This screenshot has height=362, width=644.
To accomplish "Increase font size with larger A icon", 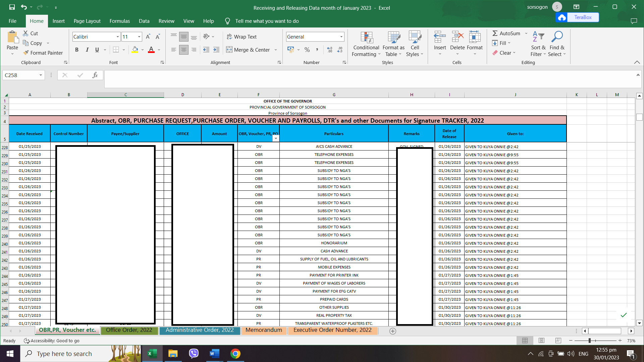I will pos(148,37).
